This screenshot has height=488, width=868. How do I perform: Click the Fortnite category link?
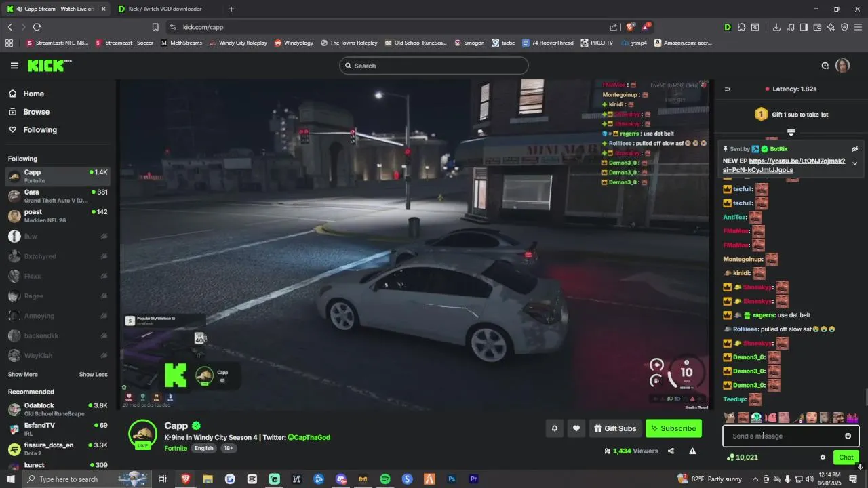pos(176,448)
